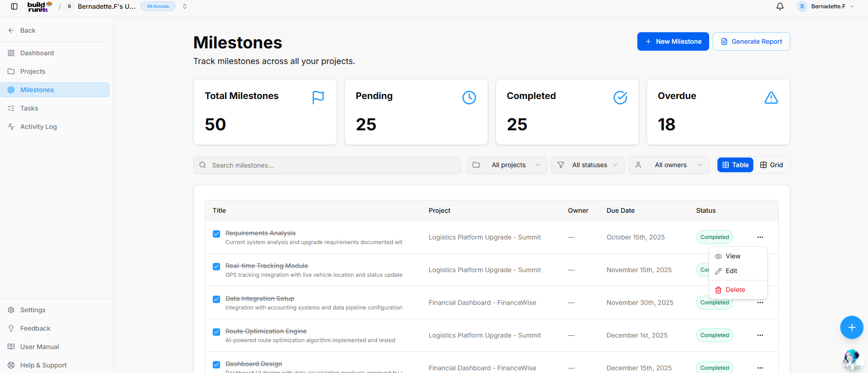Open notifications bell

pos(780,6)
